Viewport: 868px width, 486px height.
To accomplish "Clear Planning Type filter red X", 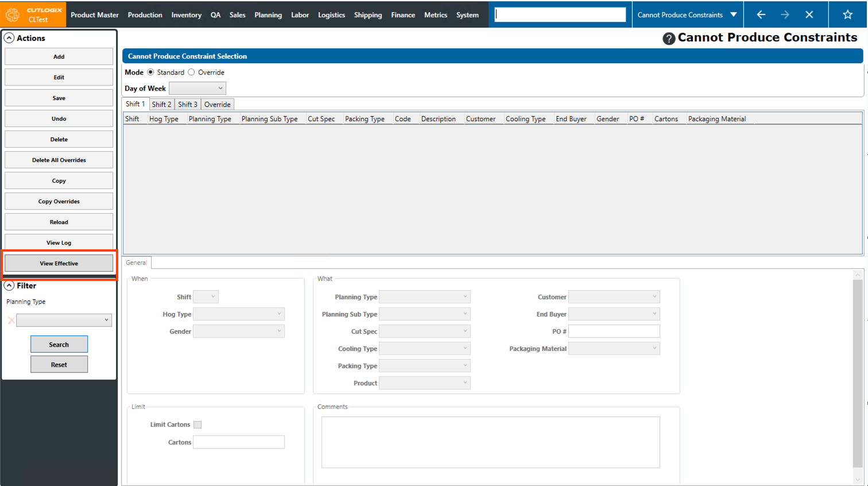I will click(11, 321).
